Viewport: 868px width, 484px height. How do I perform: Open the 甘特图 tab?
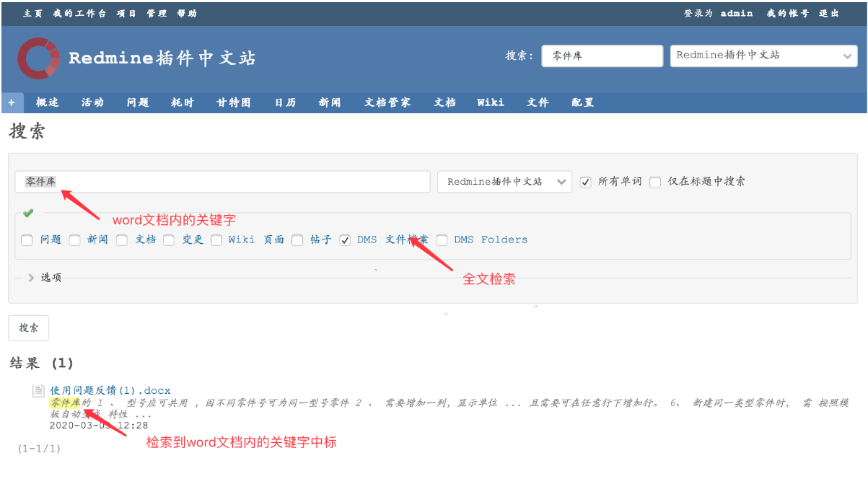tap(234, 102)
